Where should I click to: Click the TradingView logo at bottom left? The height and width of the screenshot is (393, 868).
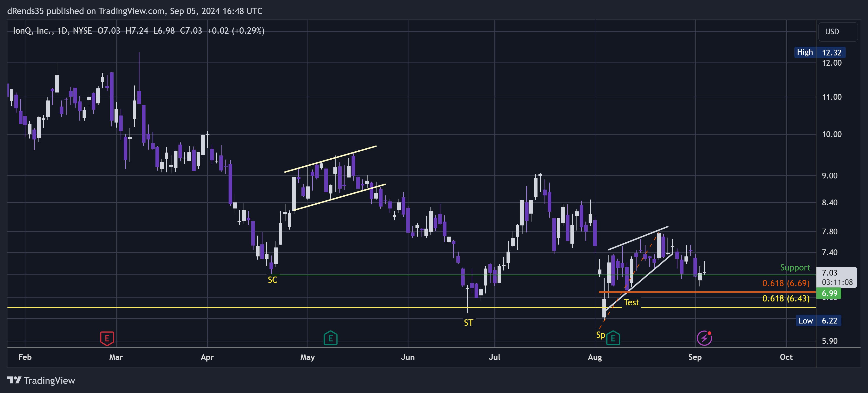pyautogui.click(x=41, y=380)
